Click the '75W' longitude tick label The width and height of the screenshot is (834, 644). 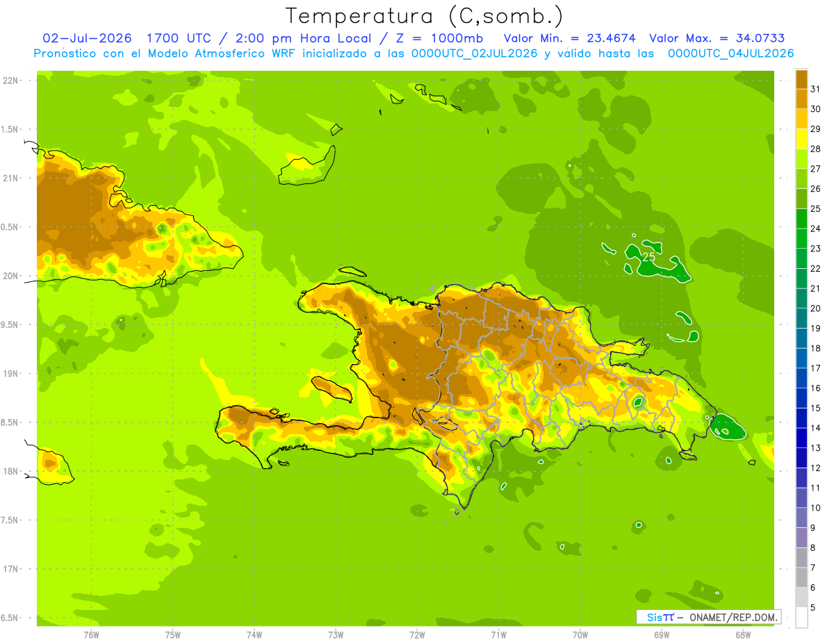[x=173, y=634]
